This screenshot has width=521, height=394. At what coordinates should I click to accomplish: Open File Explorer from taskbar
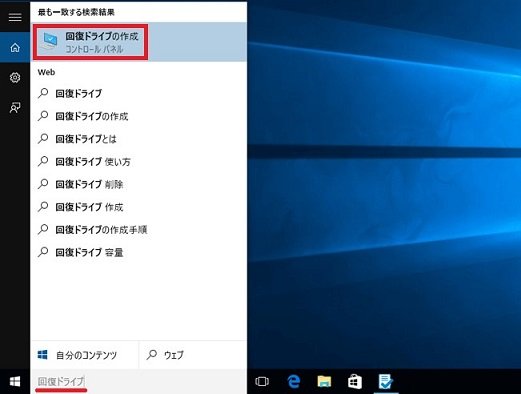point(324,381)
